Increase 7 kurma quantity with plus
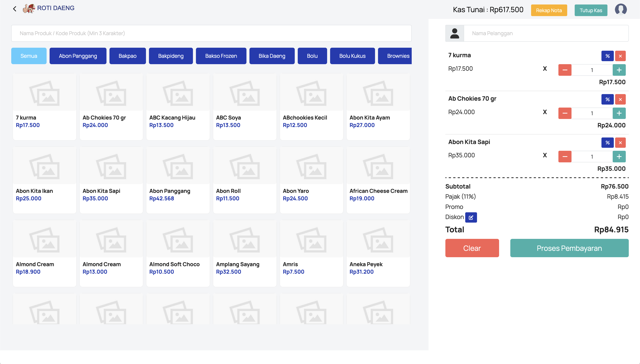 click(x=619, y=70)
